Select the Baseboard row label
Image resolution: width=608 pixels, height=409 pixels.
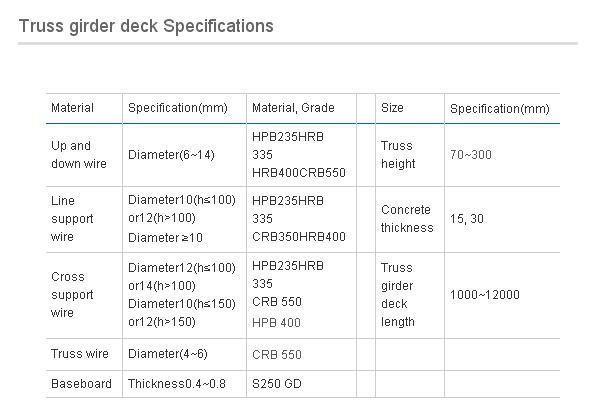point(81,384)
